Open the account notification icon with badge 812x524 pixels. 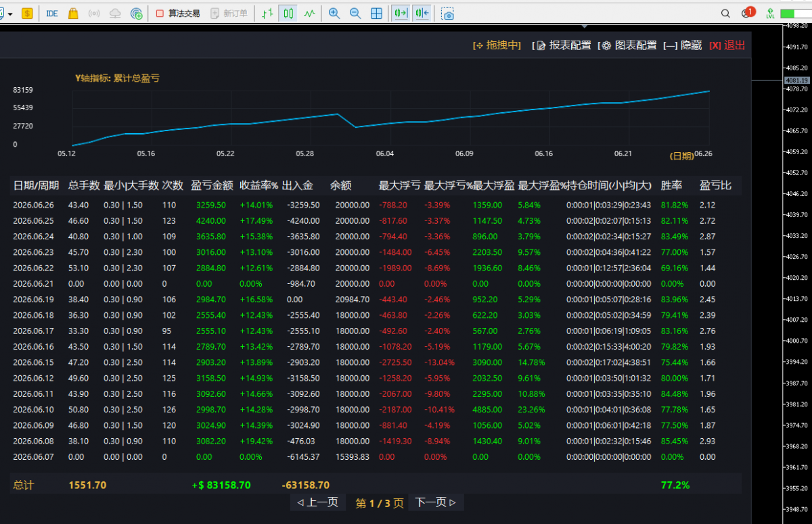[748, 12]
